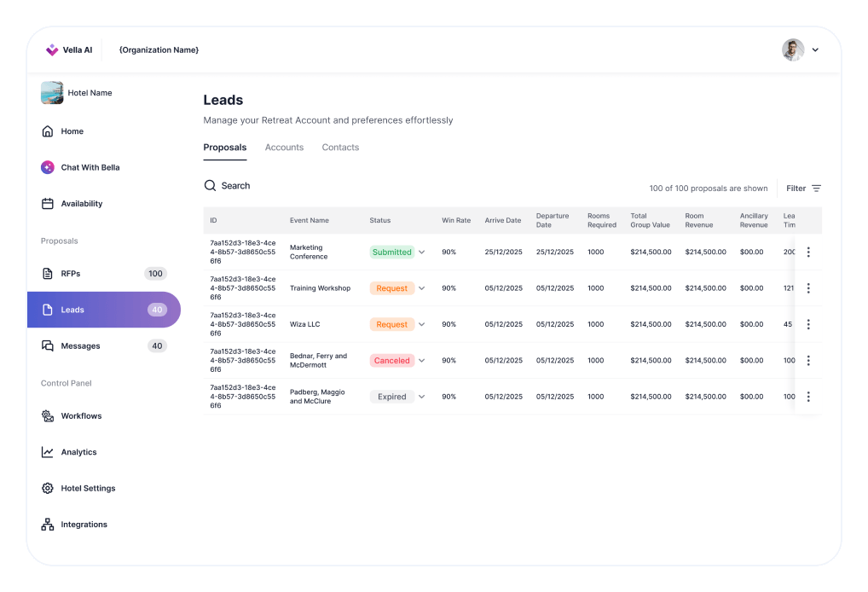Click the Vella AI logo icon
The image size is (868, 592).
(x=52, y=49)
